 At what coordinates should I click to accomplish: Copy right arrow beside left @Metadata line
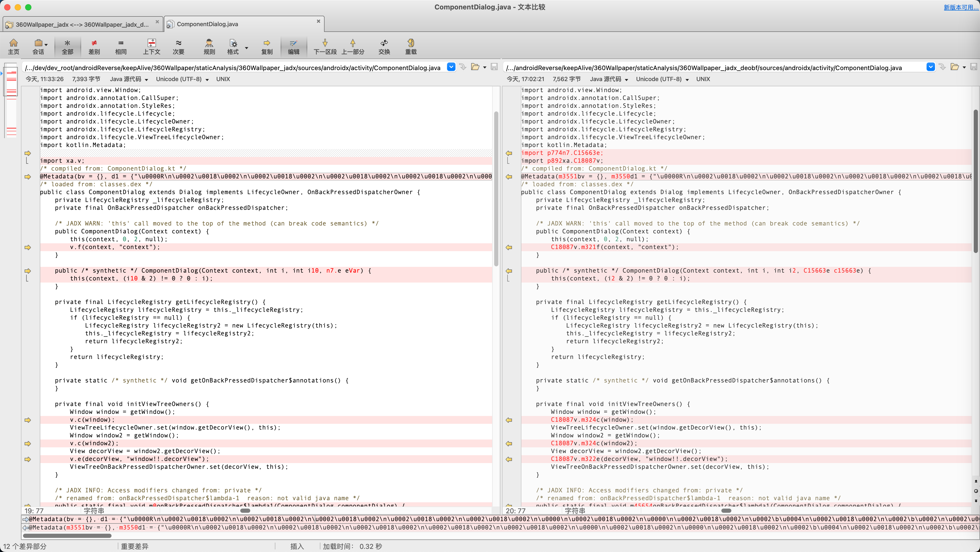pos(27,177)
